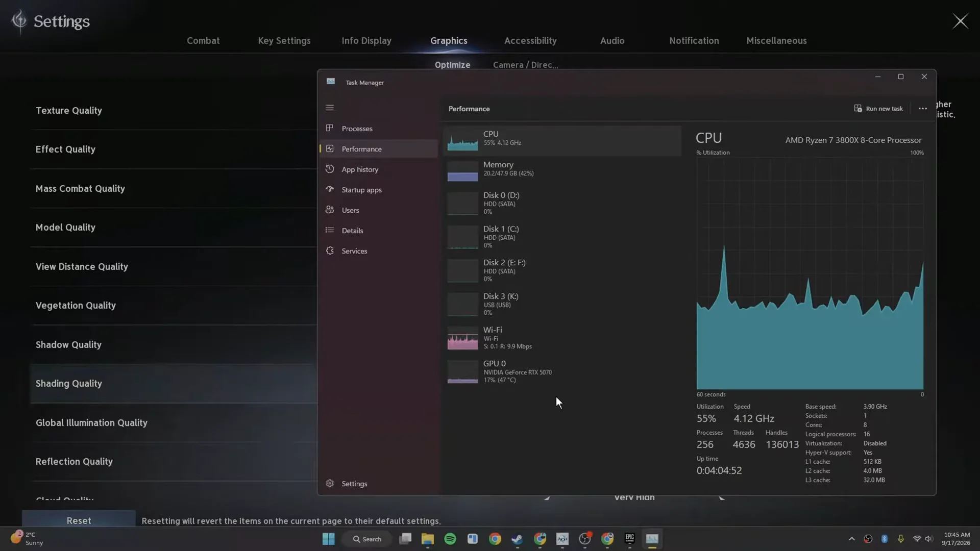The height and width of the screenshot is (551, 980).
Task: Open App history in Task Manager
Action: click(x=379, y=169)
